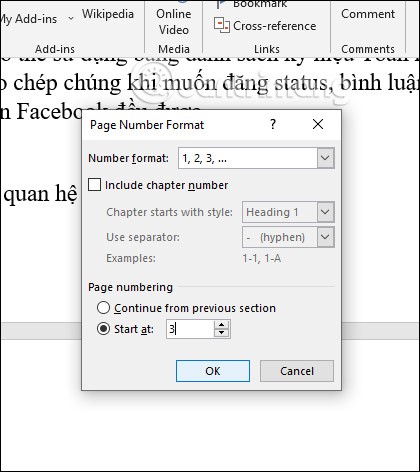Click My Add-ins in ribbon
This screenshot has width=420, height=472.
tap(28, 19)
